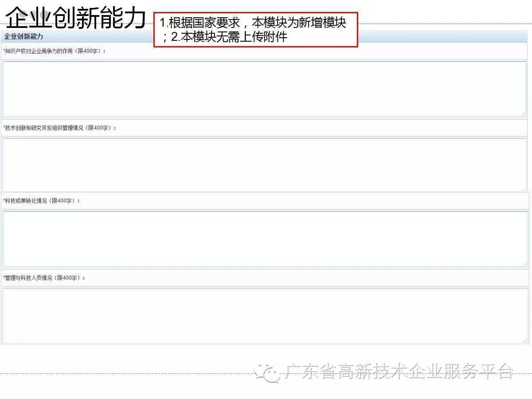Click resize grip of 知识产权 text area
532x399 pixels.
524,114
